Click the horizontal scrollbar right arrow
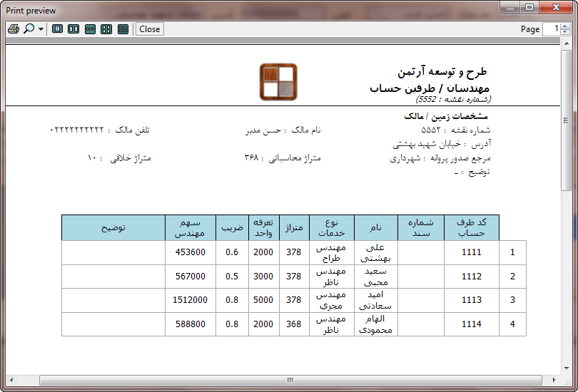Viewport: 578px width, 392px height. [x=554, y=380]
